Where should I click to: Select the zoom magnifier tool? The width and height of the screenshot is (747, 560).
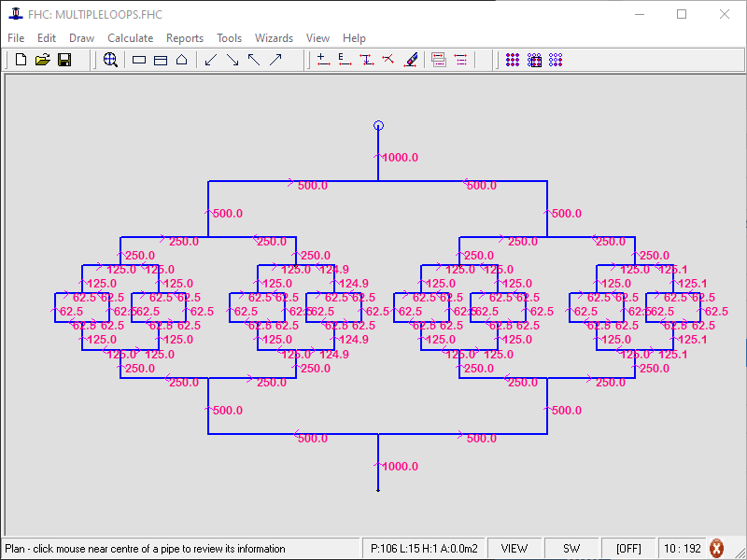point(111,59)
